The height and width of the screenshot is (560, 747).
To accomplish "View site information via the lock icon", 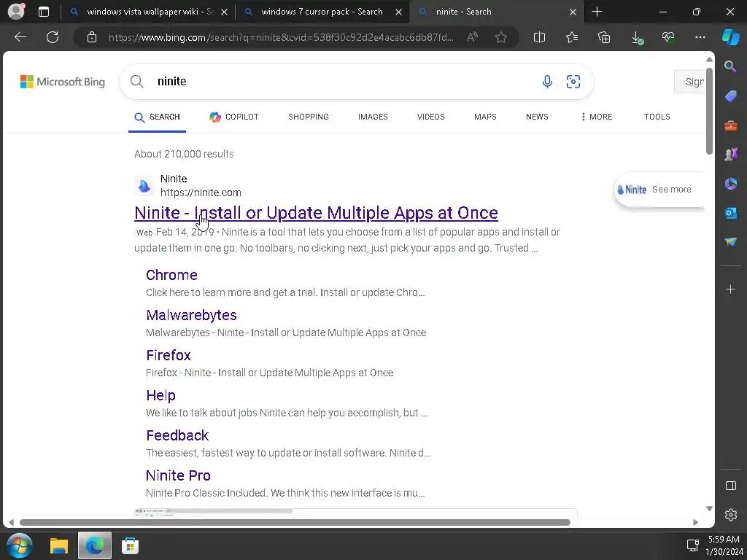I will pyautogui.click(x=92, y=37).
